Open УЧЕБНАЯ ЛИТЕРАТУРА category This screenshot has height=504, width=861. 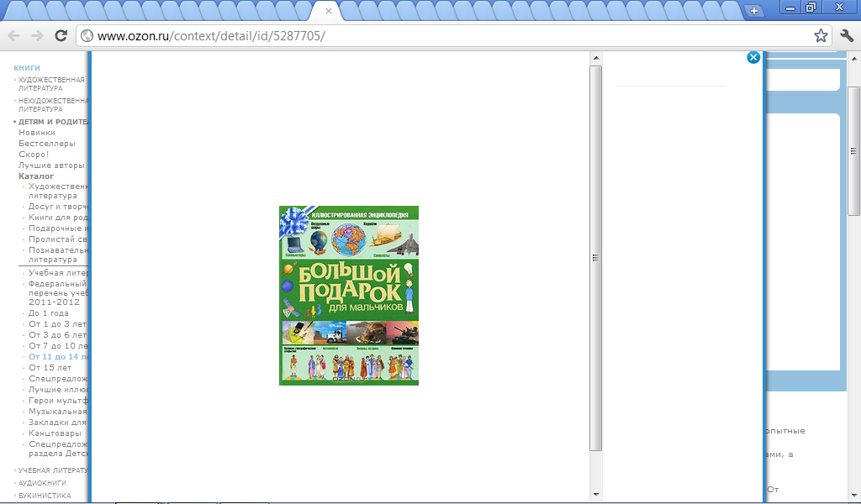tap(53, 470)
